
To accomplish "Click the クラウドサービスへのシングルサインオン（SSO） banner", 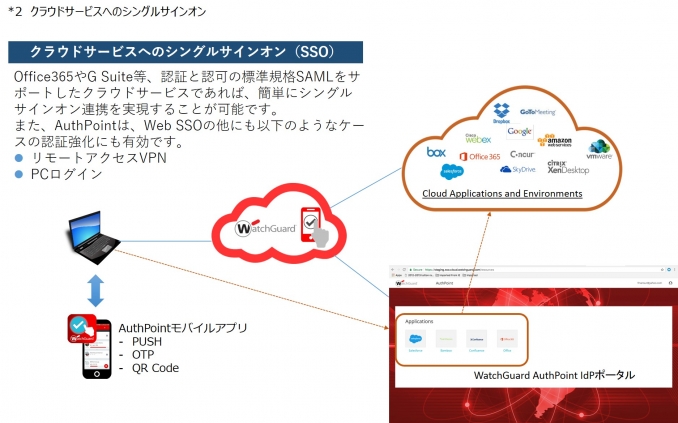I will [185, 52].
